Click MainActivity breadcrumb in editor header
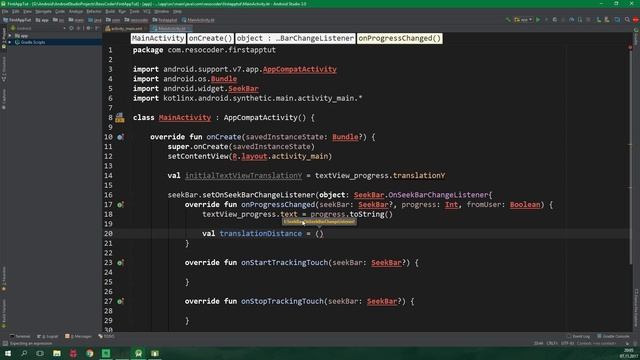This screenshot has height=360, width=640. (x=158, y=38)
